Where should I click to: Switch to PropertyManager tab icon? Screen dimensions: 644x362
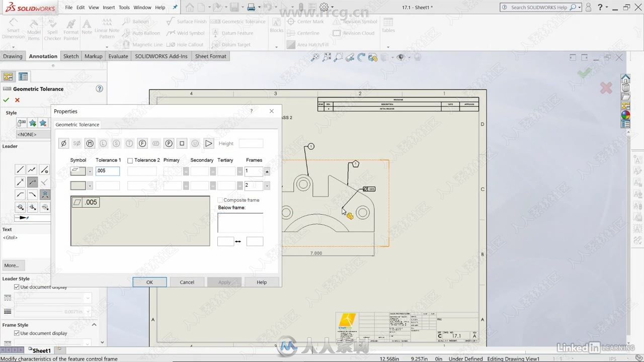coord(23,76)
